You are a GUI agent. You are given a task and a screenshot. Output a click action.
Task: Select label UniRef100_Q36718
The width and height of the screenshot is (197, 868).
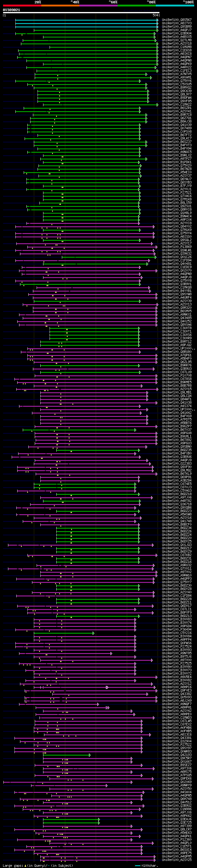[177, 504]
